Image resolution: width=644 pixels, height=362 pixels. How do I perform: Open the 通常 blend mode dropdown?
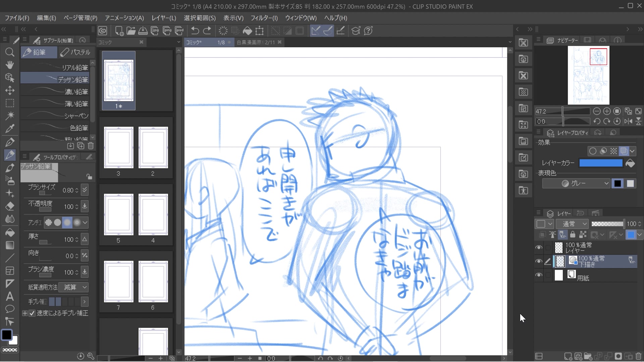[572, 224]
